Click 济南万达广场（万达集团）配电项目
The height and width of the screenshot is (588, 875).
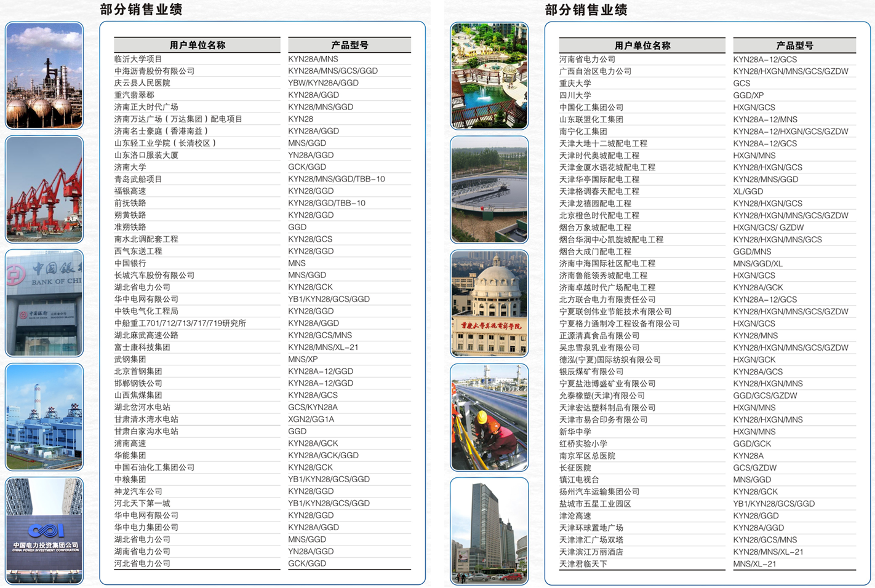[x=178, y=119]
